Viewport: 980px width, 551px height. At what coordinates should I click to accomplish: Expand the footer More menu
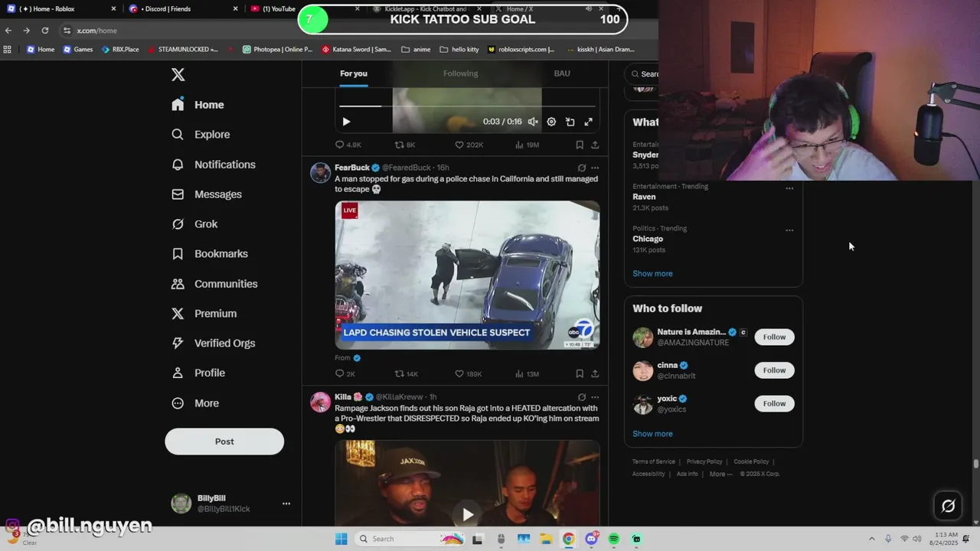720,474
